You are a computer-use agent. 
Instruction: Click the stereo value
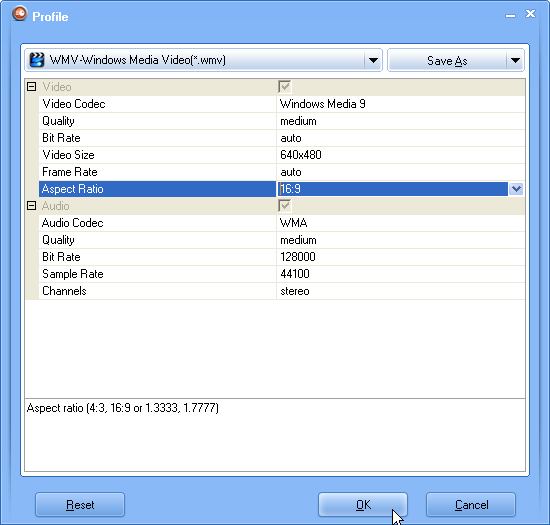pos(295,291)
